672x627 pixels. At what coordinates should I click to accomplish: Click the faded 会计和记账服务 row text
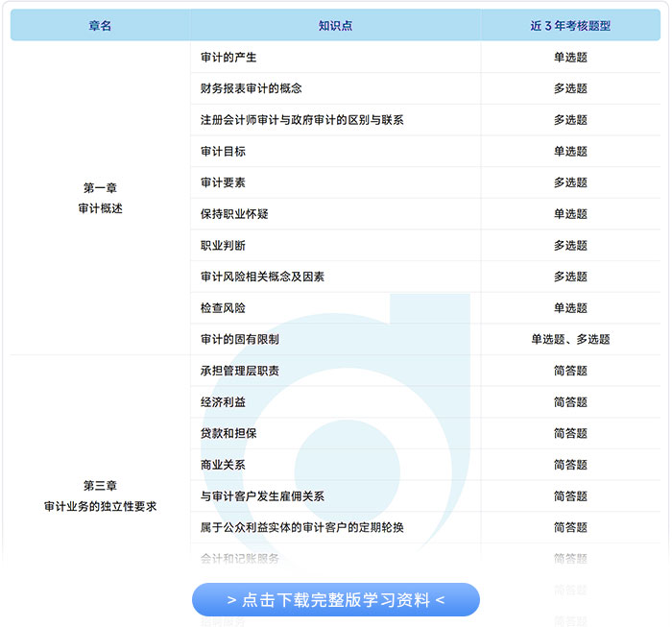pyautogui.click(x=240, y=559)
